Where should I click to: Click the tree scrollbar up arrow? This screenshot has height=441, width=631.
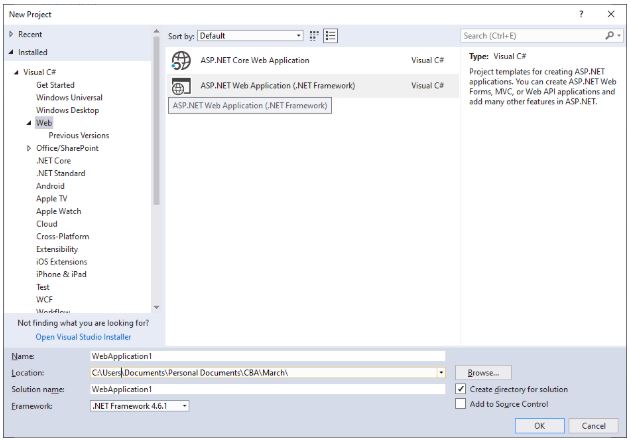156,31
